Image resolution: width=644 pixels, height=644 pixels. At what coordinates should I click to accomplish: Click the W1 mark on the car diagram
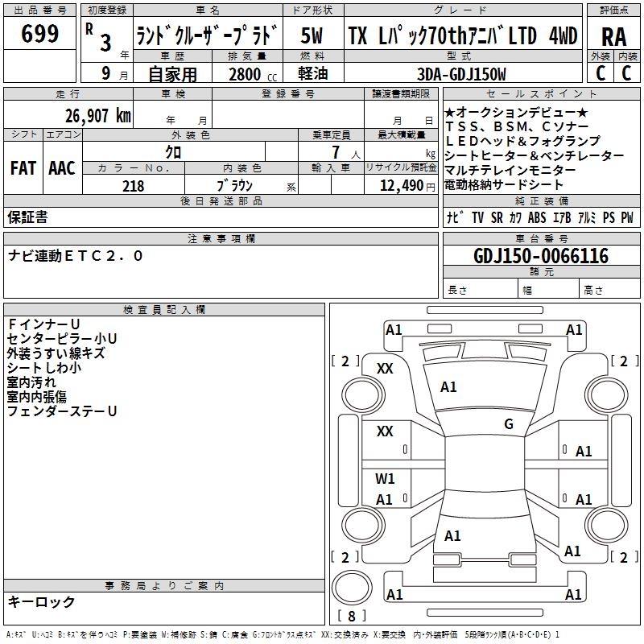(x=386, y=479)
